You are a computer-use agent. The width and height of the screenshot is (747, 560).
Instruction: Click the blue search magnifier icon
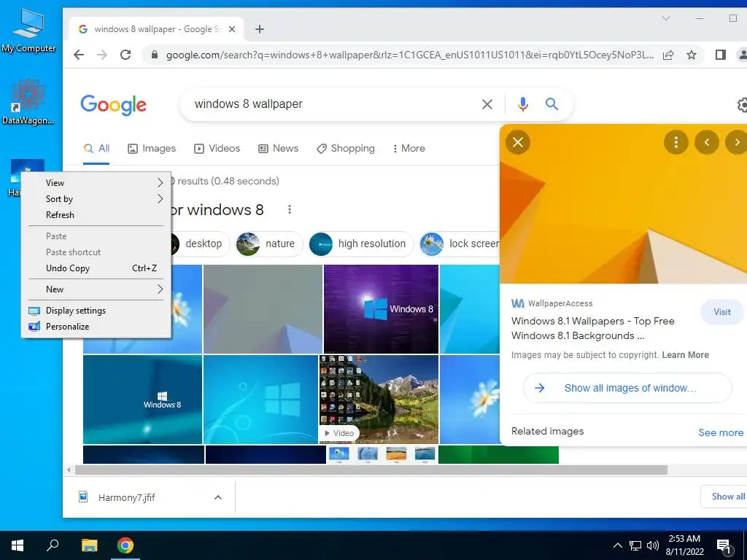click(x=551, y=104)
